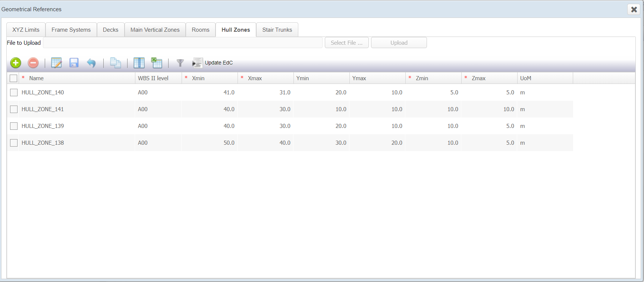Undo changes with the blue arrow icon
Image resolution: width=644 pixels, height=282 pixels.
(x=91, y=63)
